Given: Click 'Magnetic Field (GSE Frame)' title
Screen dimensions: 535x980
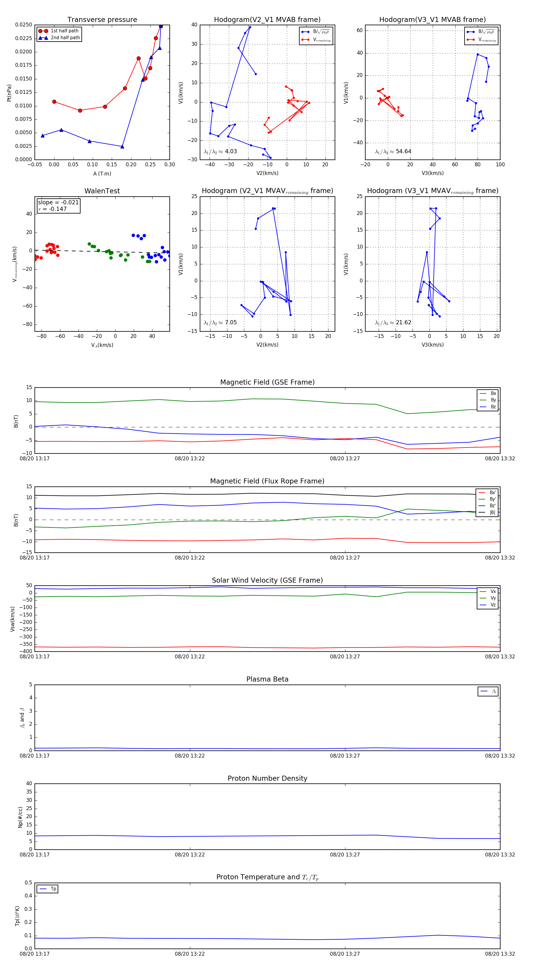Looking at the screenshot, I should point(267,382).
